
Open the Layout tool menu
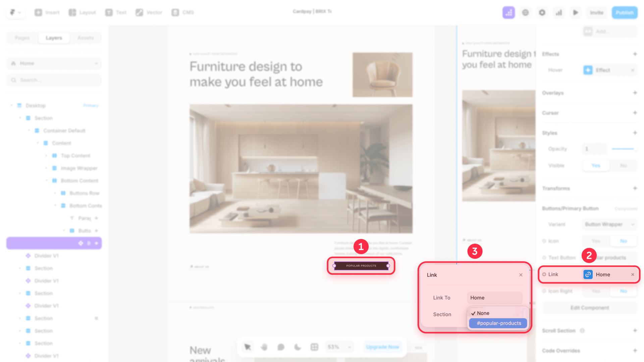coord(82,12)
